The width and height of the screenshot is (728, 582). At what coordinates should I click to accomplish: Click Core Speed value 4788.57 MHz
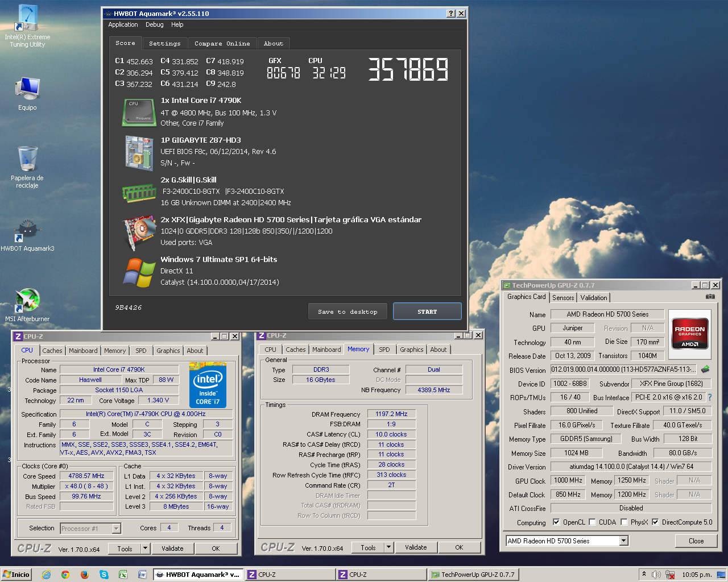(x=86, y=476)
